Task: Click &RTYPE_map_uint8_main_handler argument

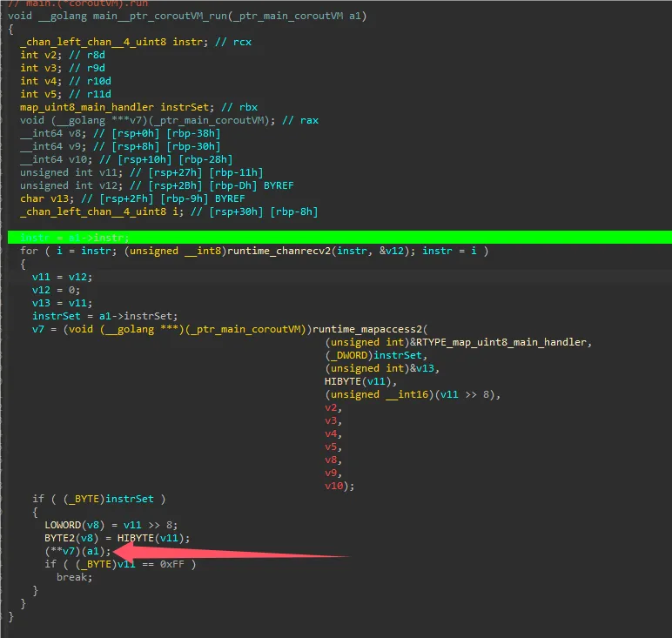Action: tap(499, 342)
